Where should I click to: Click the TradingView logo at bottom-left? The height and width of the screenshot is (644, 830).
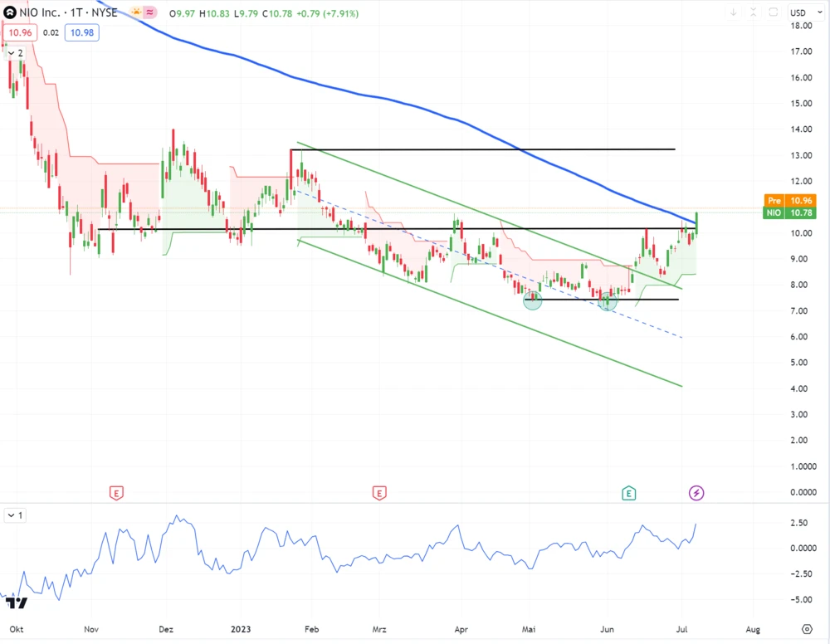coord(15,603)
